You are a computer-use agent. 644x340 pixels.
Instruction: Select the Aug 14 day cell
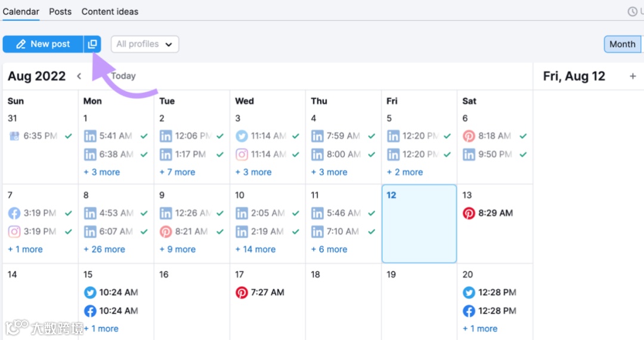(x=41, y=302)
